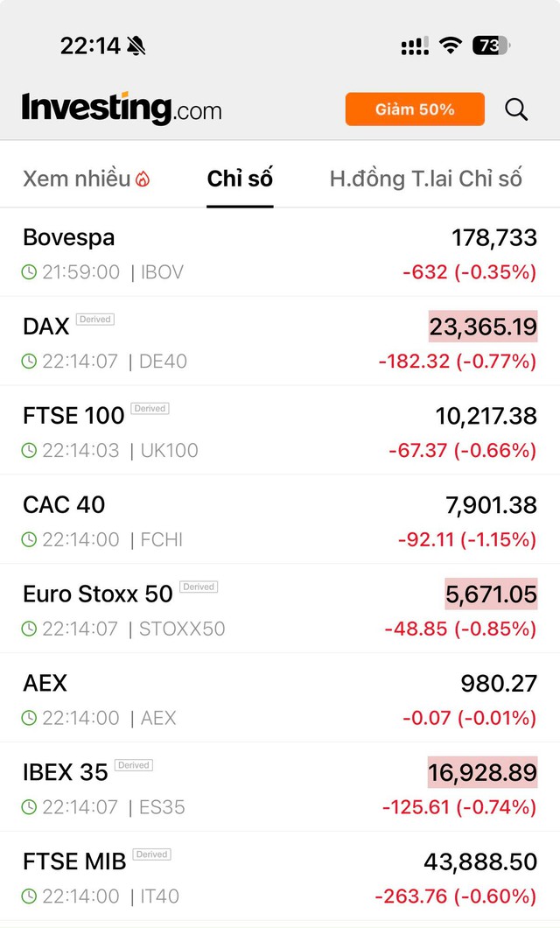Tap the clock icon beside FCHI timestamp
The width and height of the screenshot is (560, 928).
(30, 539)
